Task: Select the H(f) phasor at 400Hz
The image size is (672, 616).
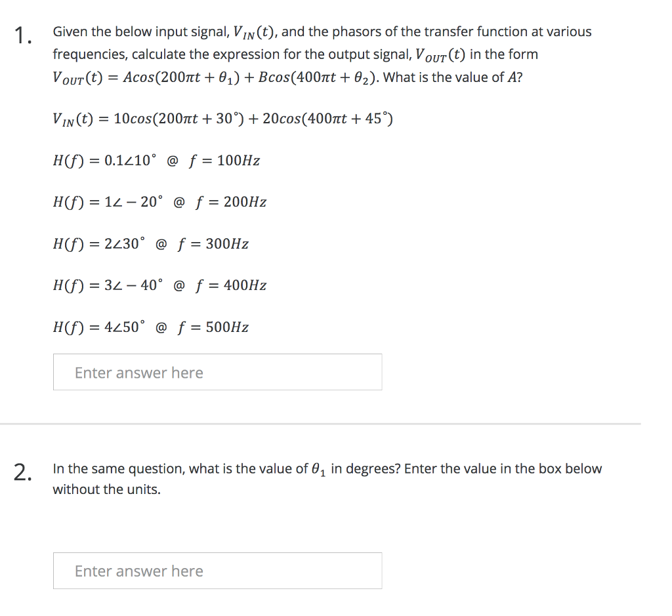Action: (x=159, y=285)
